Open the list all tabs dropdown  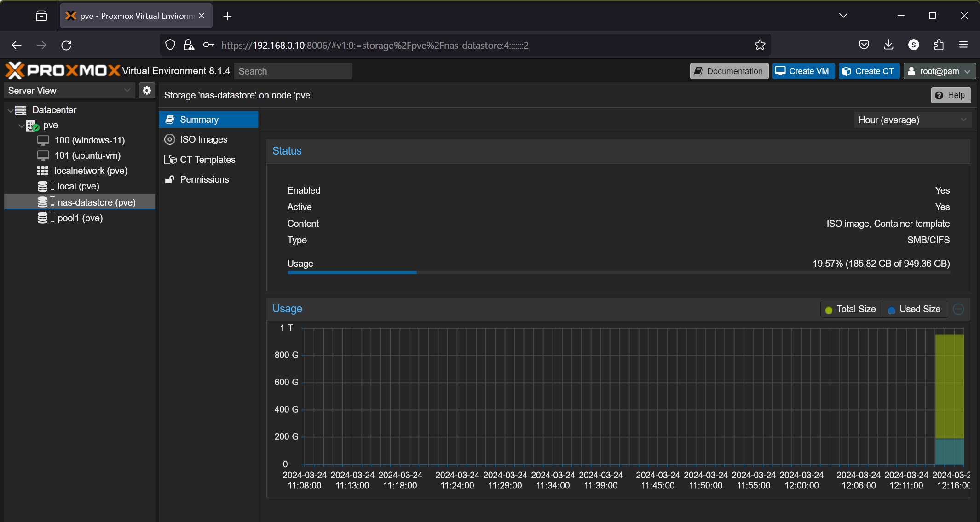[x=843, y=16]
